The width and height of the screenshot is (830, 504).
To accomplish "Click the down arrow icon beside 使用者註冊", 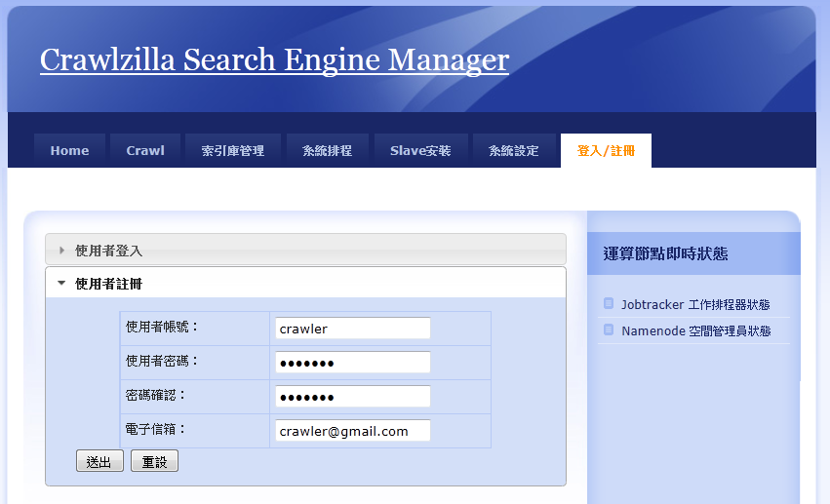I will [x=61, y=283].
